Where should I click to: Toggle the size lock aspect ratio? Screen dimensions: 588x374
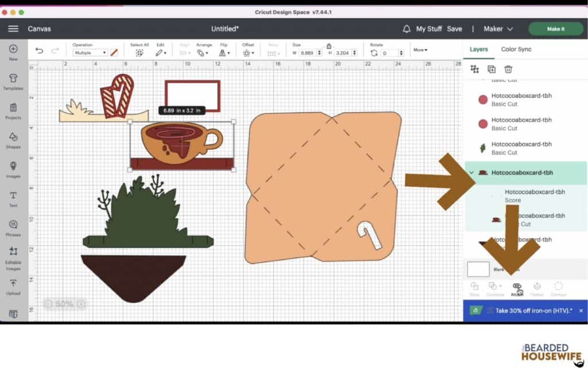(x=328, y=46)
